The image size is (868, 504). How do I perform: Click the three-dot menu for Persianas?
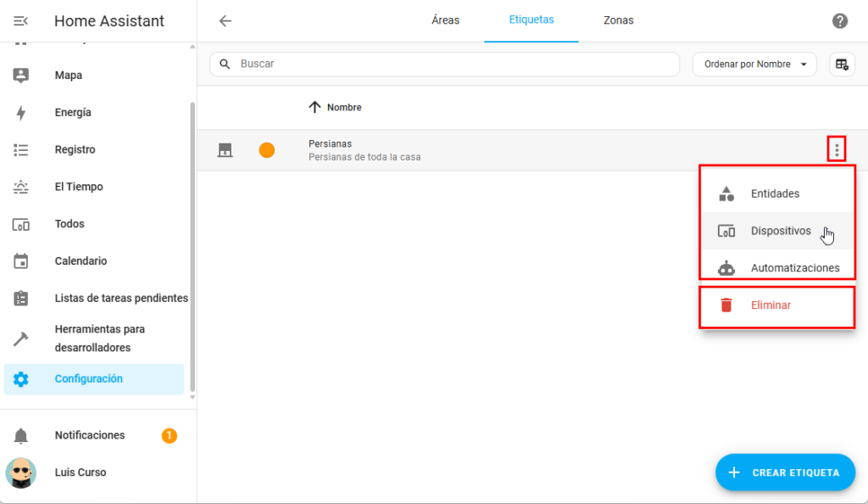point(837,150)
